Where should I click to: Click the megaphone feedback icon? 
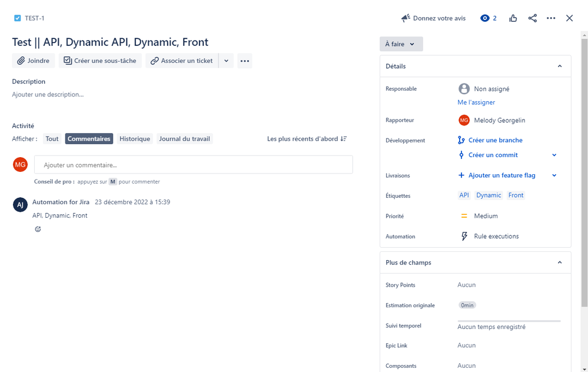[x=406, y=18]
